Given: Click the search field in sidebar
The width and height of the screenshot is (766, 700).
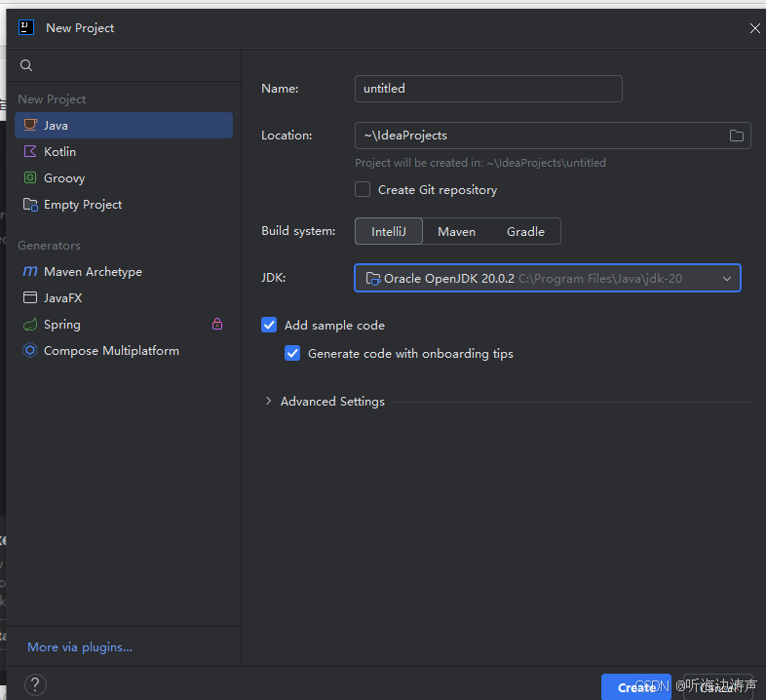Looking at the screenshot, I should (x=124, y=65).
